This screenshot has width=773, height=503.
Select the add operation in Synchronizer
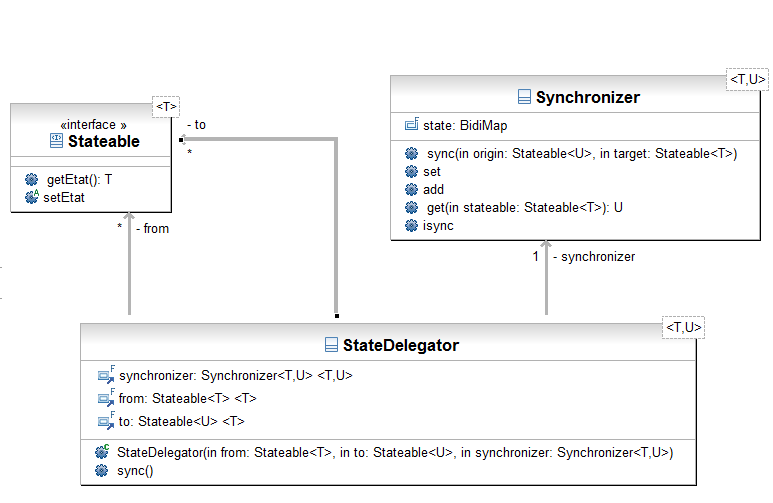click(433, 189)
